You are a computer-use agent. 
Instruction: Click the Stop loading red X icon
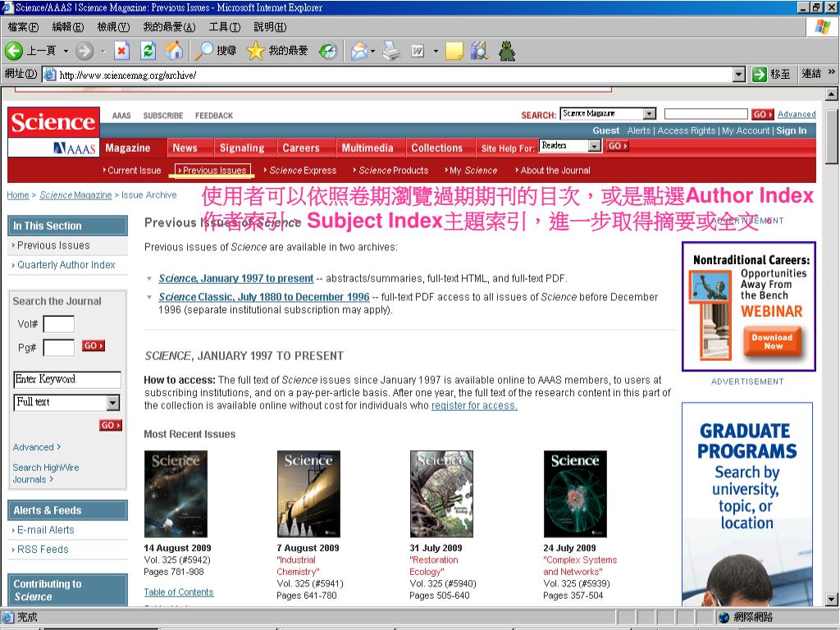point(121,51)
